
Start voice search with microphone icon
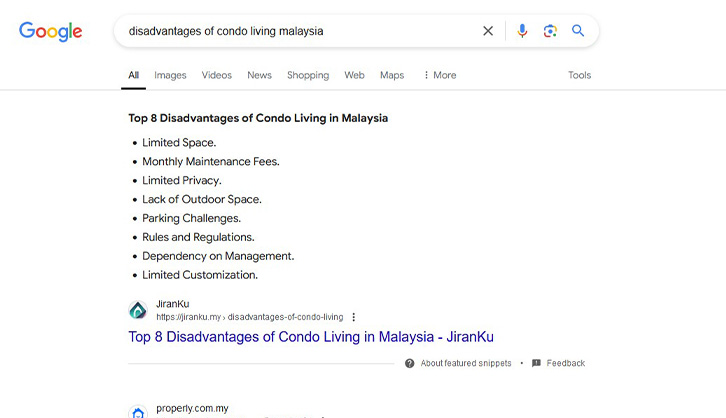tap(522, 31)
